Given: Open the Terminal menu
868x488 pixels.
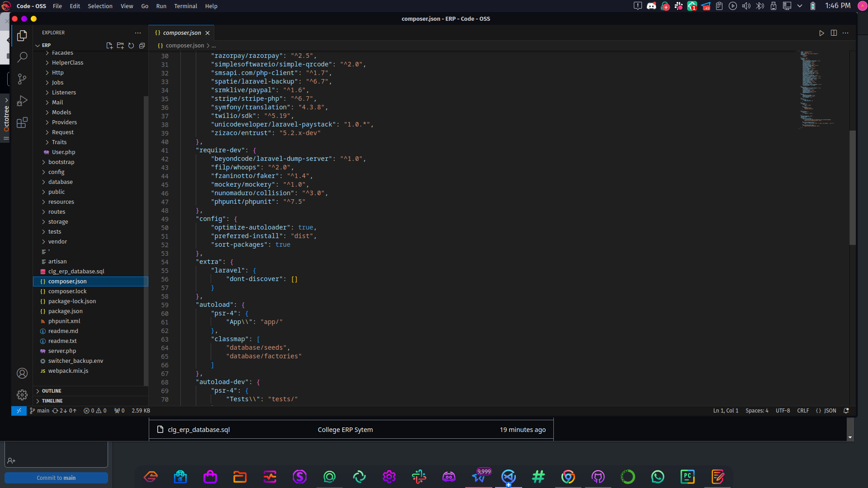Looking at the screenshot, I should (185, 6).
